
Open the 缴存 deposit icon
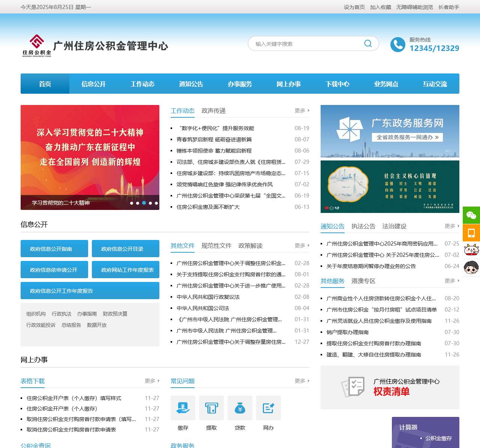coord(183,408)
